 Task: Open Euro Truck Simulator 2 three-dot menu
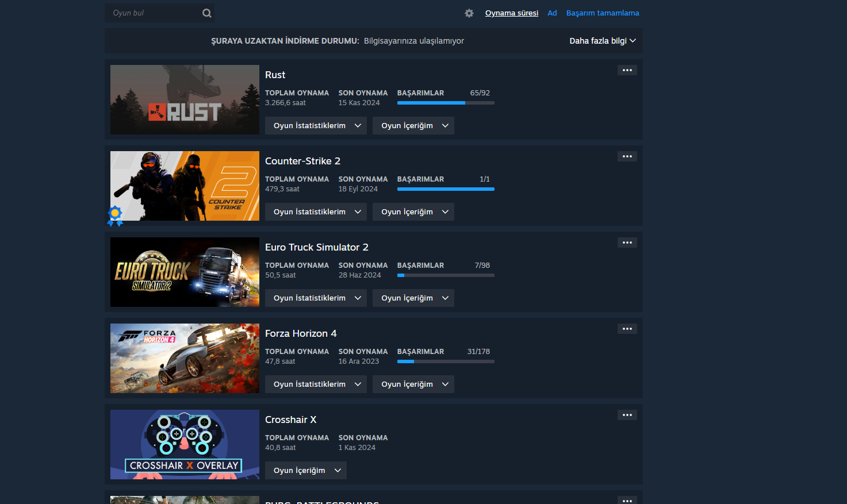pos(627,243)
